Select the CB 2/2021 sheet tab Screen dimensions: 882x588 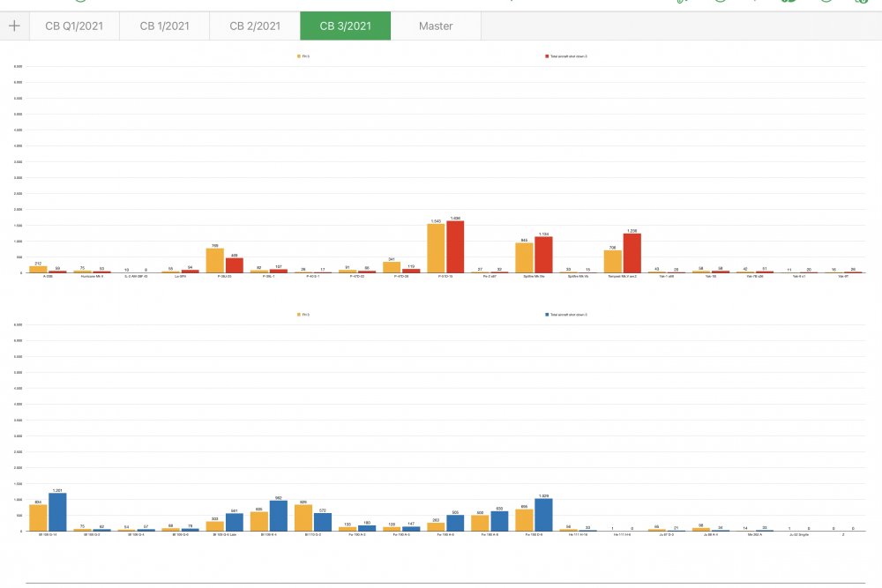click(255, 26)
